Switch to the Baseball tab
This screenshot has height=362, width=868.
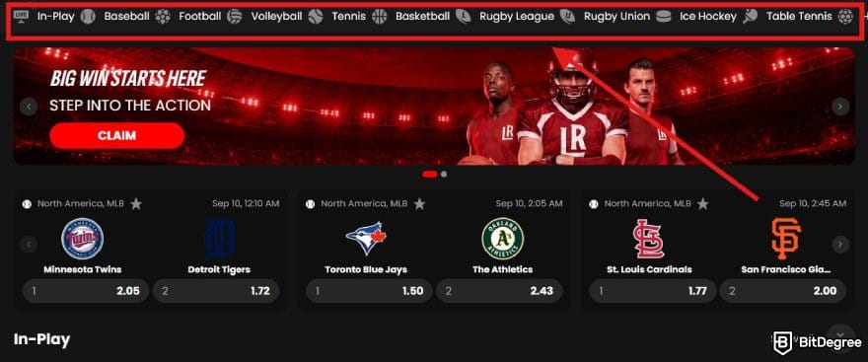point(127,17)
